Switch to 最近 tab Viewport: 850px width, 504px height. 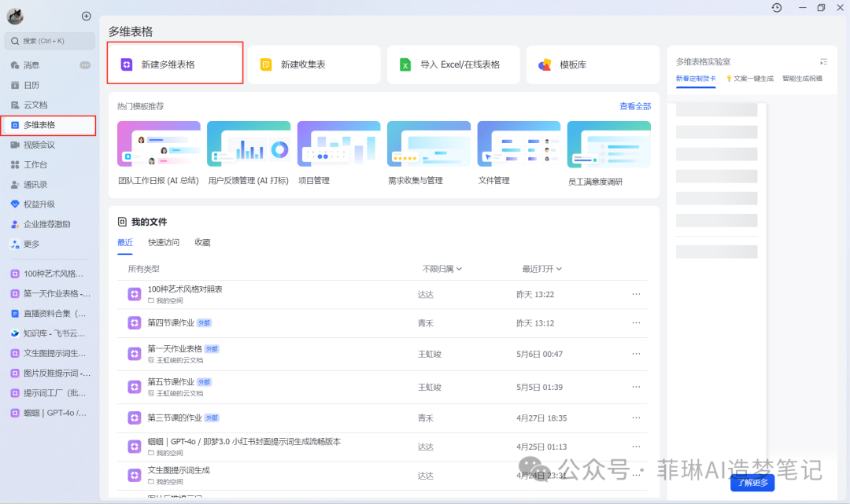point(125,242)
